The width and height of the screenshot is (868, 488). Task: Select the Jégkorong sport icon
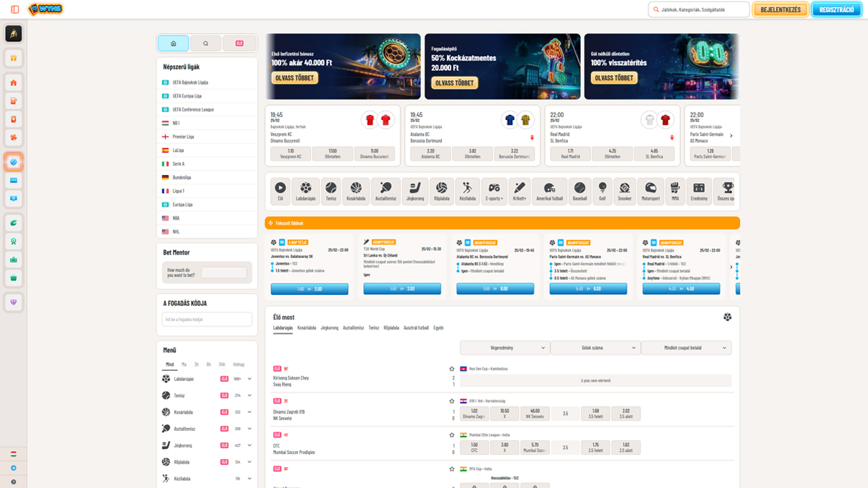coord(415,190)
